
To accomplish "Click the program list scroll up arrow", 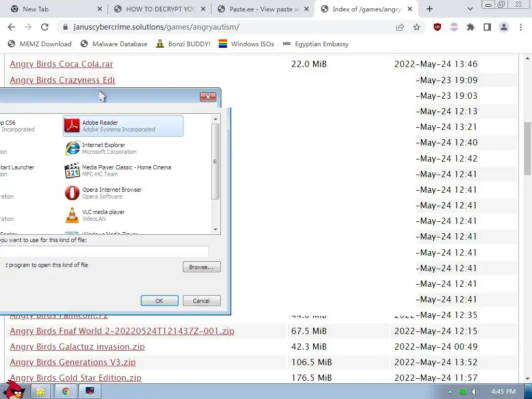I will [x=216, y=119].
